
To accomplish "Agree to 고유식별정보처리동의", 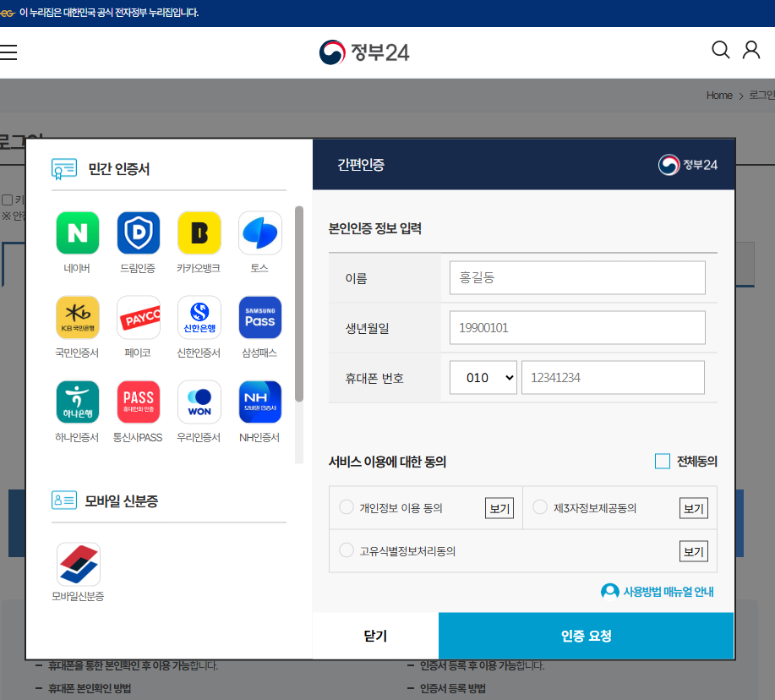I will click(347, 550).
